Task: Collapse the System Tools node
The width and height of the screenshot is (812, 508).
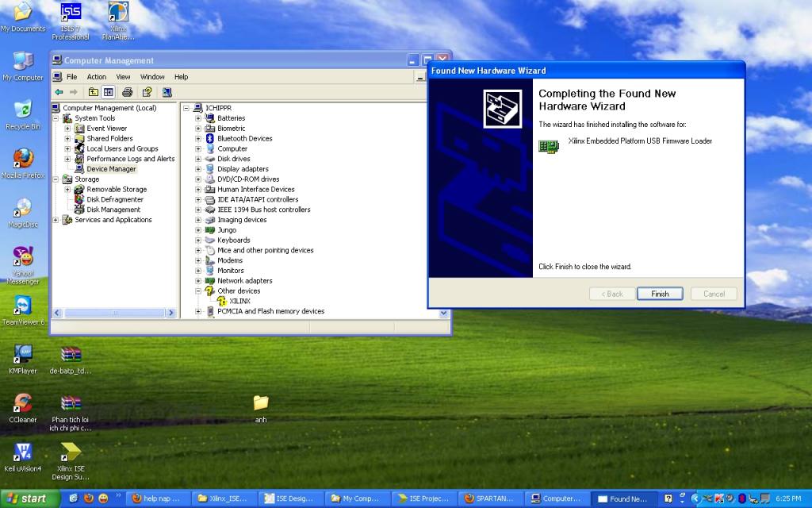Action: pos(56,118)
